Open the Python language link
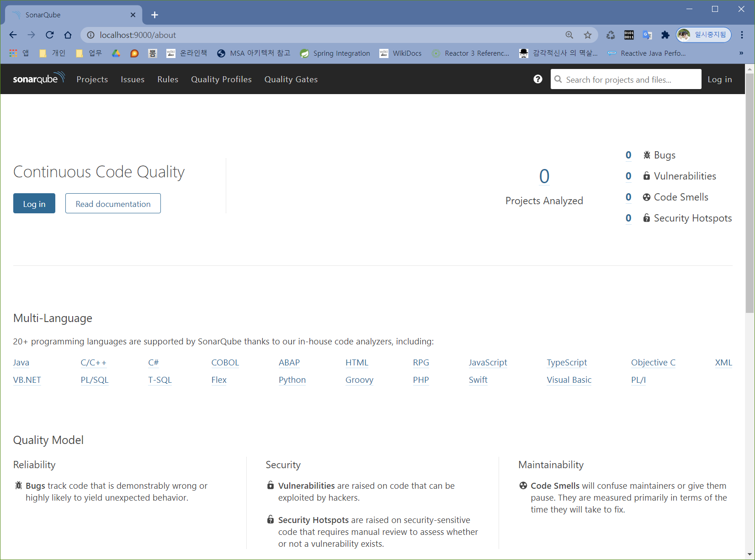The height and width of the screenshot is (560, 755). pyautogui.click(x=292, y=380)
